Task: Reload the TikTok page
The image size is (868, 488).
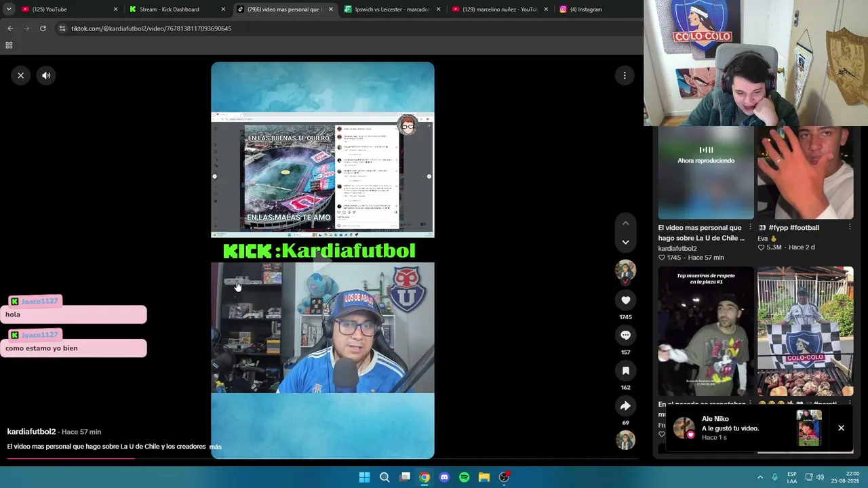Action: point(43,28)
